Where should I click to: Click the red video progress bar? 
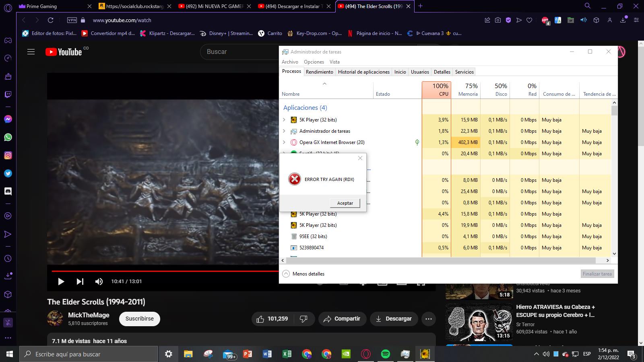pos(161,271)
